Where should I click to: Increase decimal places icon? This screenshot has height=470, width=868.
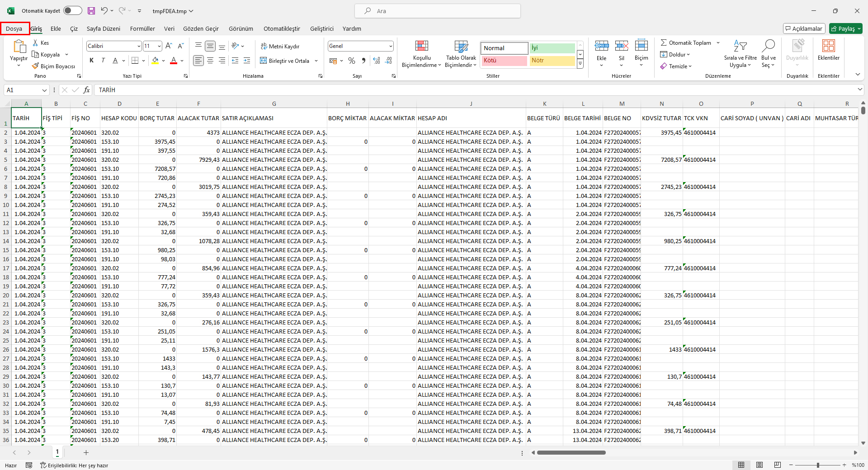coord(377,61)
